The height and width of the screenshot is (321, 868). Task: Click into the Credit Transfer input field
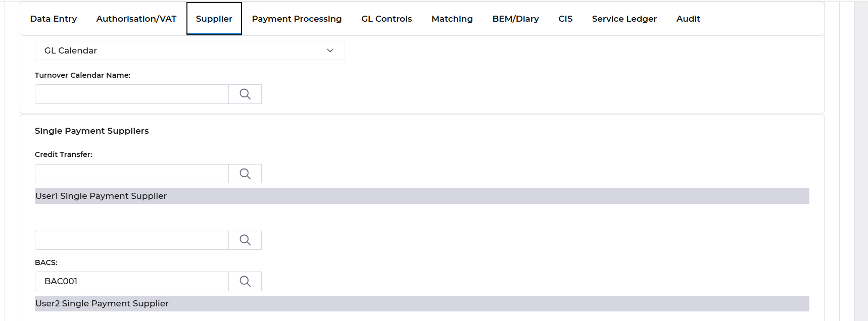(132, 174)
